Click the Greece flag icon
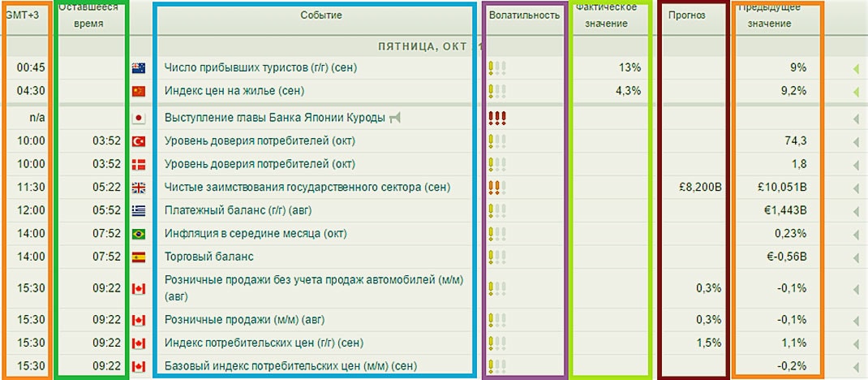The image size is (868, 380). click(138, 210)
